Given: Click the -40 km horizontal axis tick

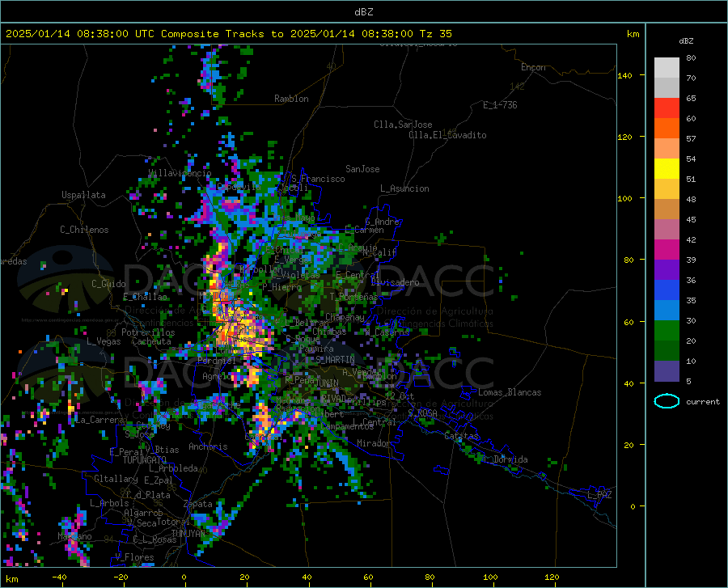Looking at the screenshot, I should [59, 577].
